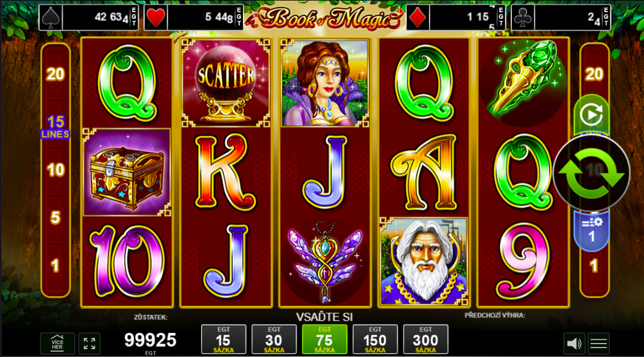This screenshot has height=357, width=644.
Task: Click the diamonds jackpot icon
Action: point(418,17)
